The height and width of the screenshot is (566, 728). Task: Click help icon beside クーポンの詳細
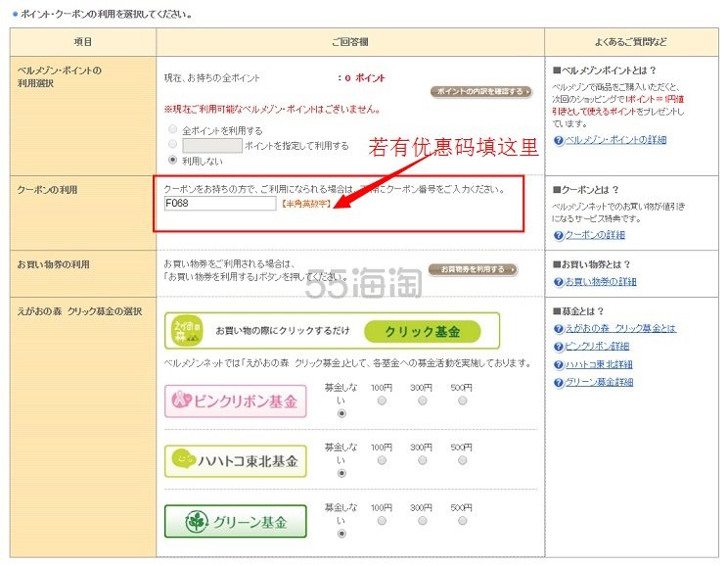[559, 236]
